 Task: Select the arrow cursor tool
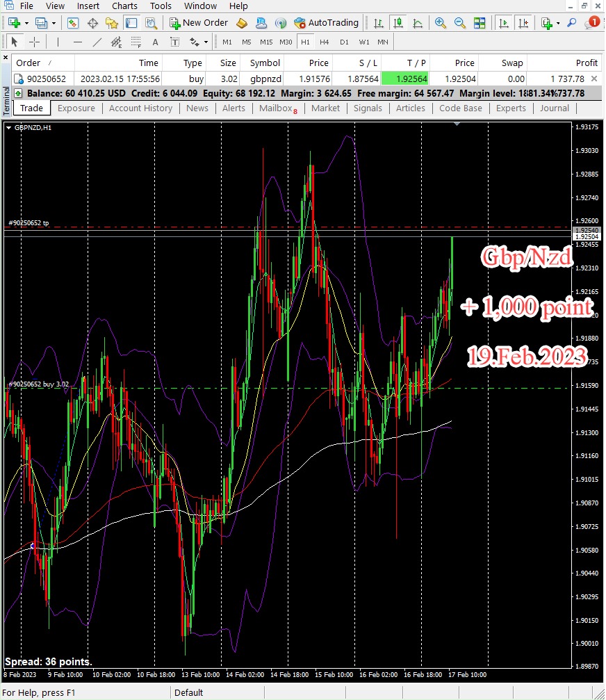(x=15, y=42)
